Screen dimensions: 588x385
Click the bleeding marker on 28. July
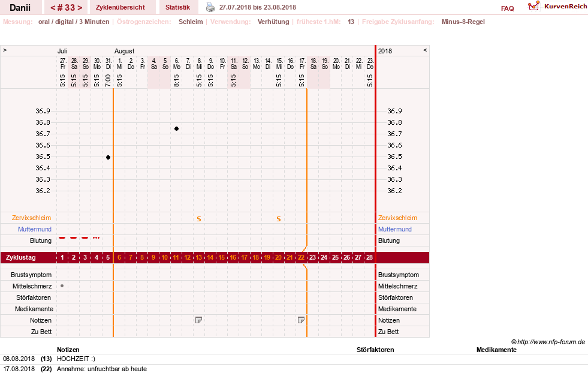(74, 238)
